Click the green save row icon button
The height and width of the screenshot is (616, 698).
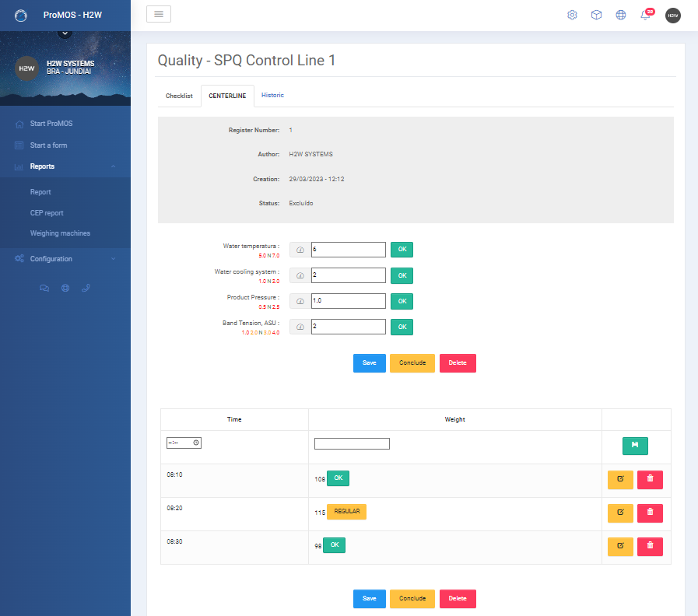[635, 446]
